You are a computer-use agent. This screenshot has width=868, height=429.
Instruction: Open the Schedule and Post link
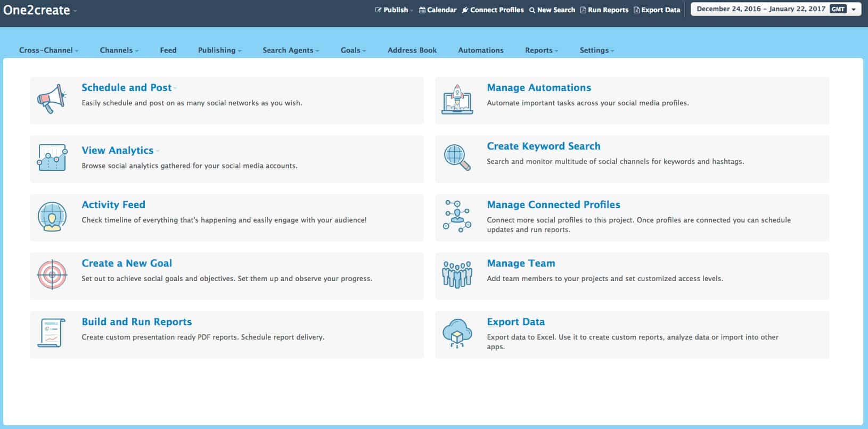click(127, 87)
